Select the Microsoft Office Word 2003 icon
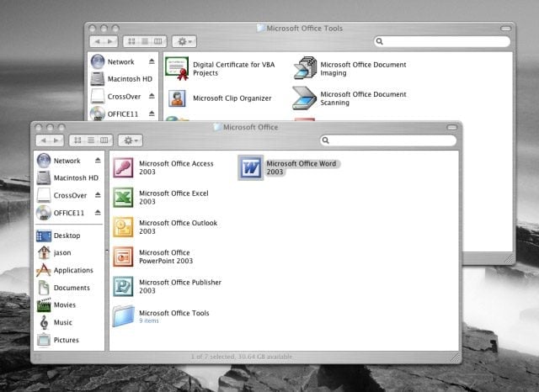Image resolution: width=539 pixels, height=392 pixels. (250, 167)
